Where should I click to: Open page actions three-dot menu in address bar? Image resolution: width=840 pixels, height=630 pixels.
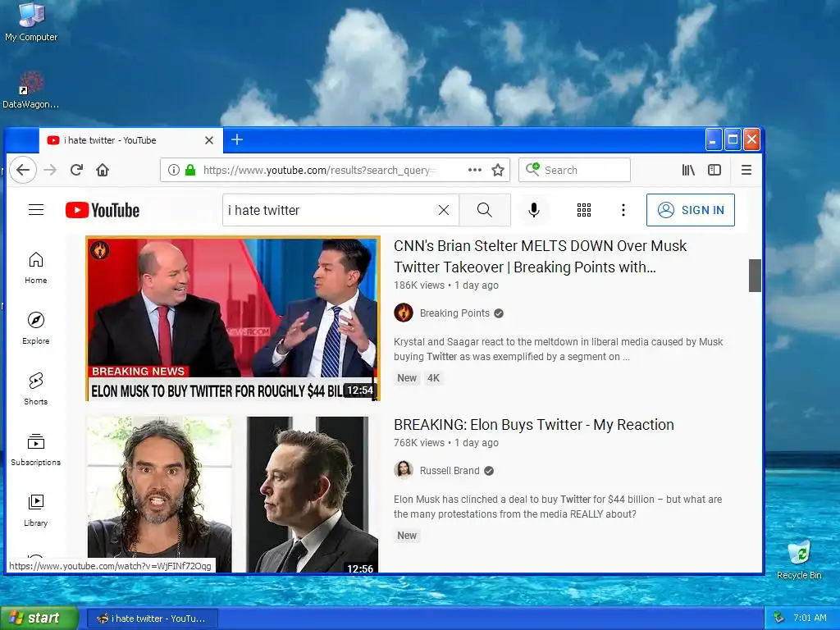click(475, 170)
